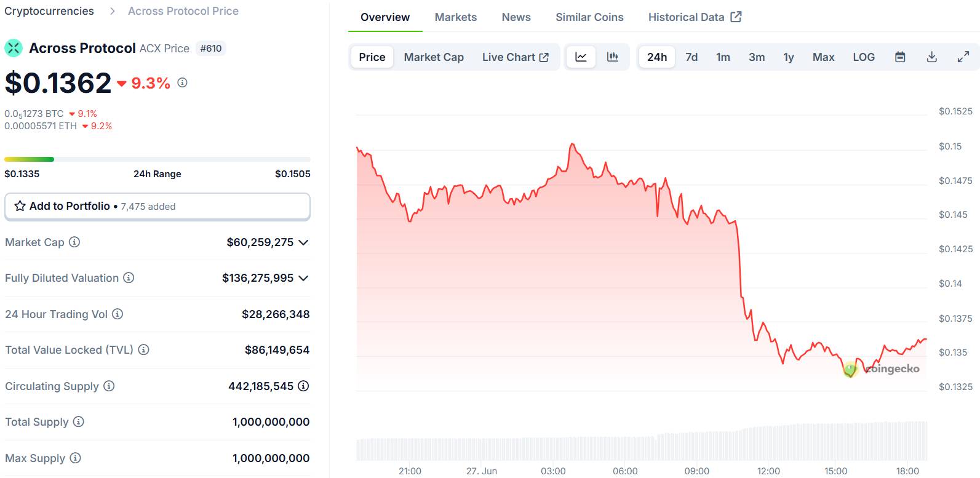This screenshot has width=980, height=478.
Task: Select the 3m time range
Action: [757, 57]
